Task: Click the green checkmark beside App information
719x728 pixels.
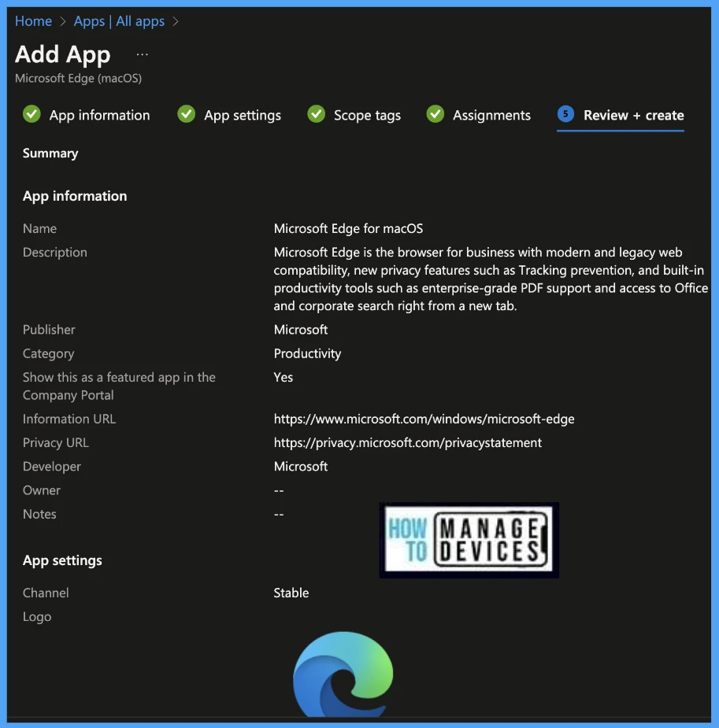Action: (32, 114)
